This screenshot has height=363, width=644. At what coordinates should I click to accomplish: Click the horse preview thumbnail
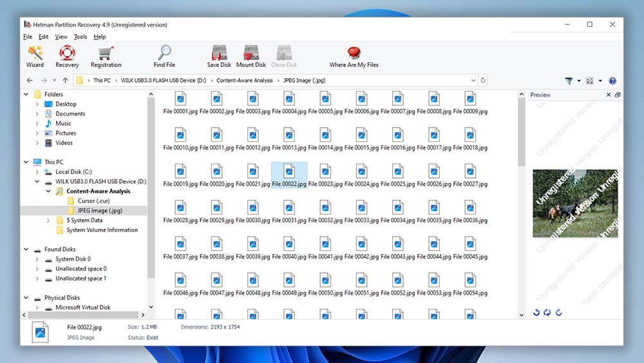pyautogui.click(x=575, y=204)
